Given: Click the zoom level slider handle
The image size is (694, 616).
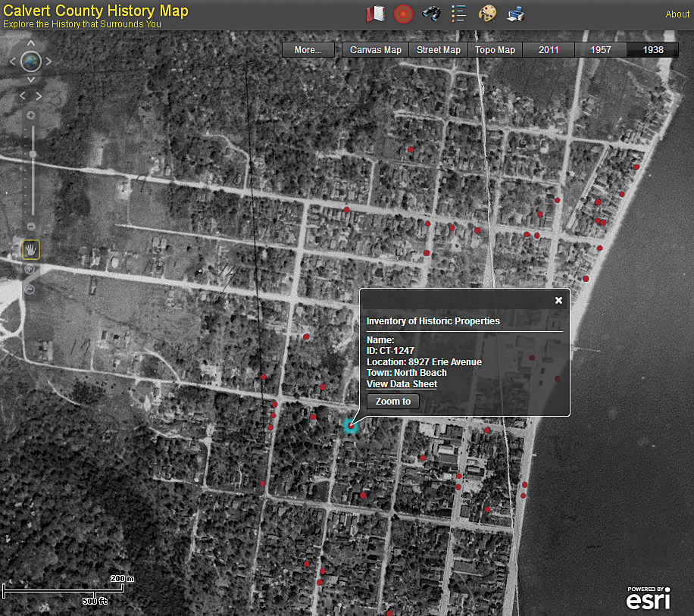Looking at the screenshot, I should [x=33, y=154].
